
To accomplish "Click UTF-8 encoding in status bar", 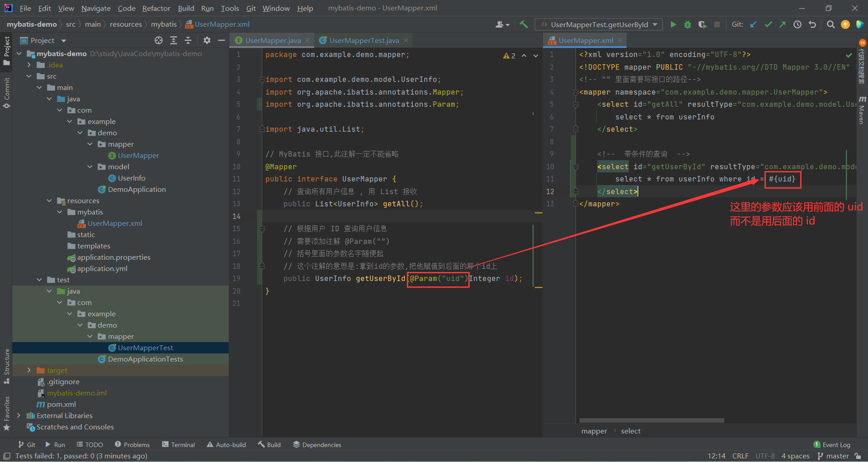I will (765, 456).
